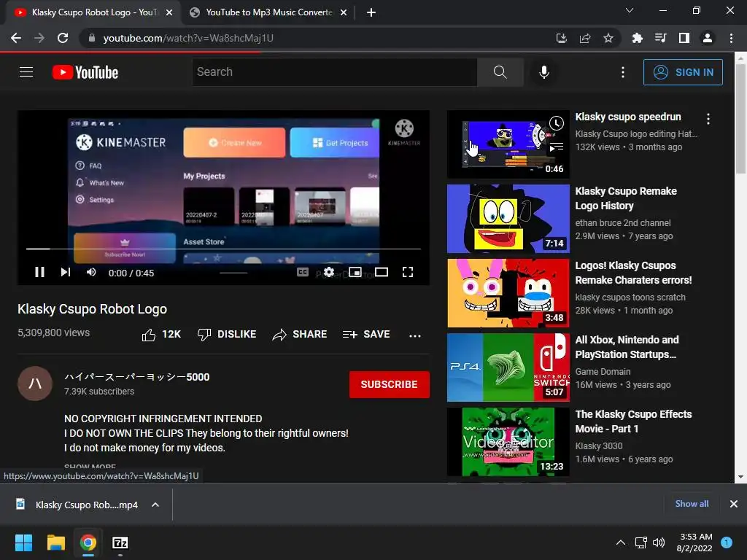This screenshot has width=747, height=560.
Task: Save video to a playlist
Action: click(x=366, y=335)
